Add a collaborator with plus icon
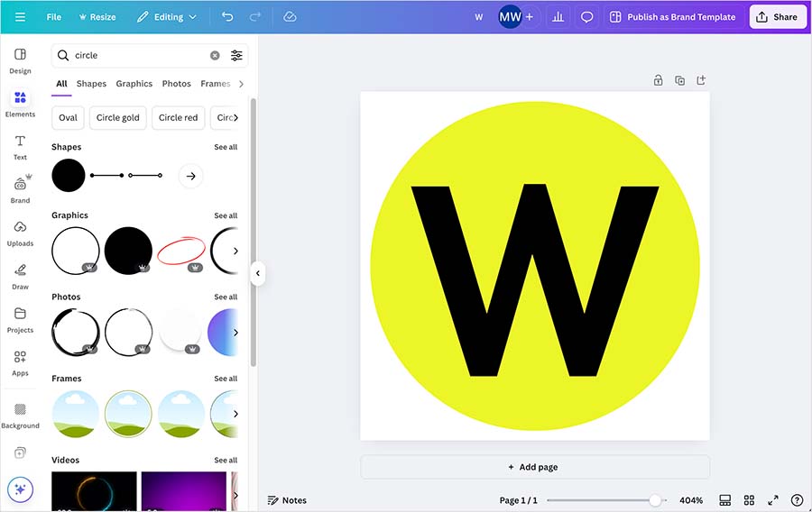This screenshot has height=512, width=812. point(530,17)
